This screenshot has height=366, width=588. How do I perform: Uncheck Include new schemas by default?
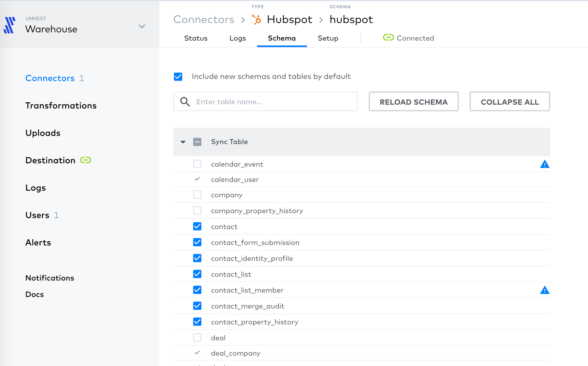coord(178,77)
